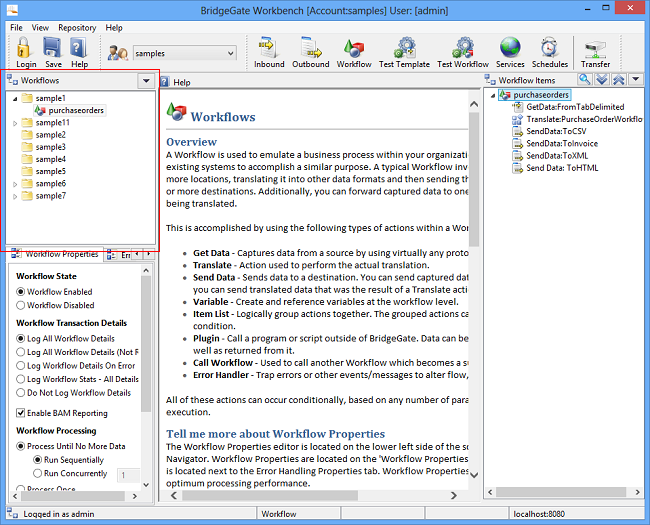Select Process Until No More Data
Screen dimensions: 650x525
(20, 446)
